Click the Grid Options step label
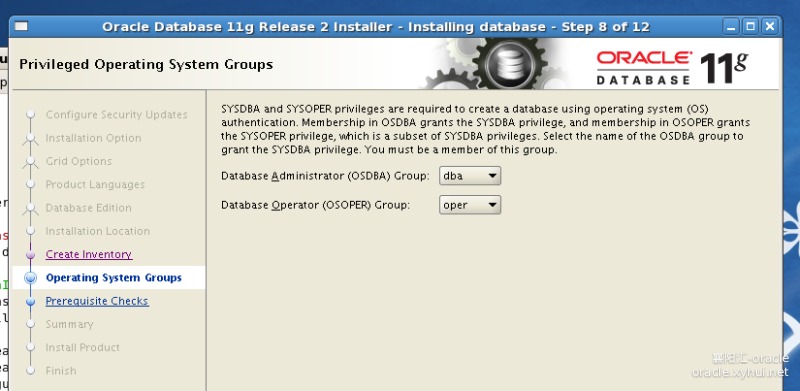Viewport: 800px width, 391px height. tap(79, 161)
